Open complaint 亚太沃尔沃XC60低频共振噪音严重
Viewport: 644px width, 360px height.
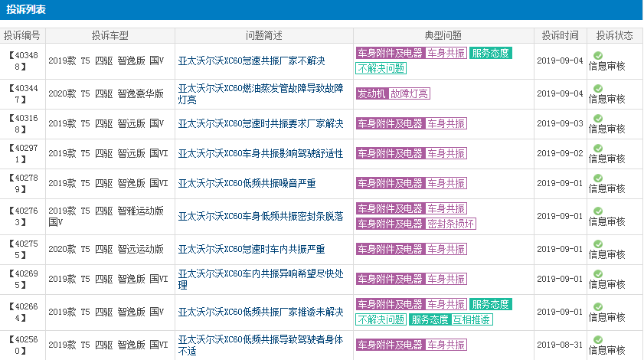click(247, 183)
